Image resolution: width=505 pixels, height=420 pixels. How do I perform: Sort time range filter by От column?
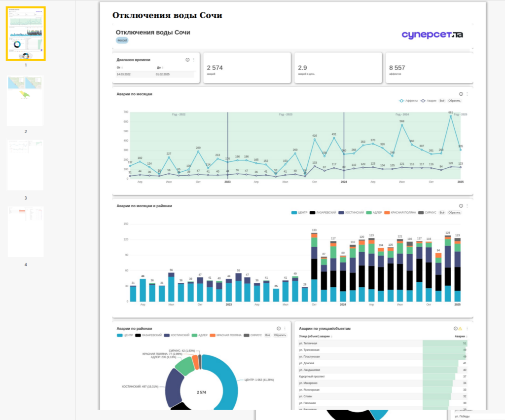tap(120, 68)
